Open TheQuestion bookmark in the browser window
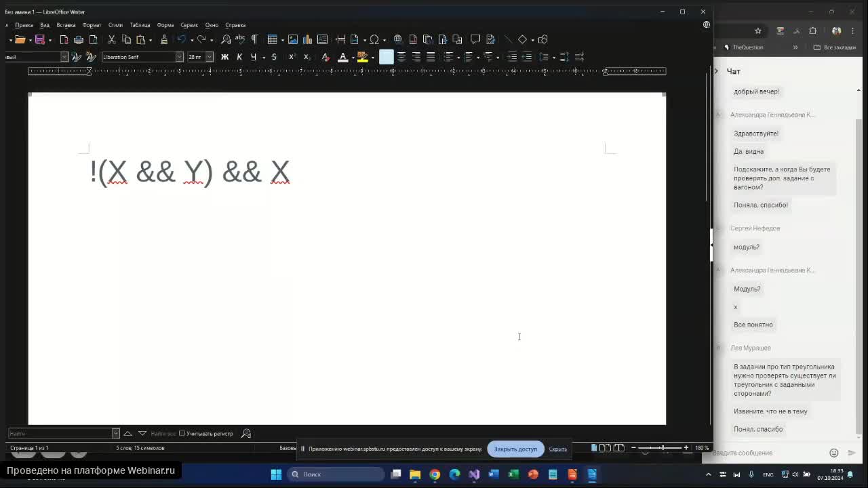 pos(744,47)
